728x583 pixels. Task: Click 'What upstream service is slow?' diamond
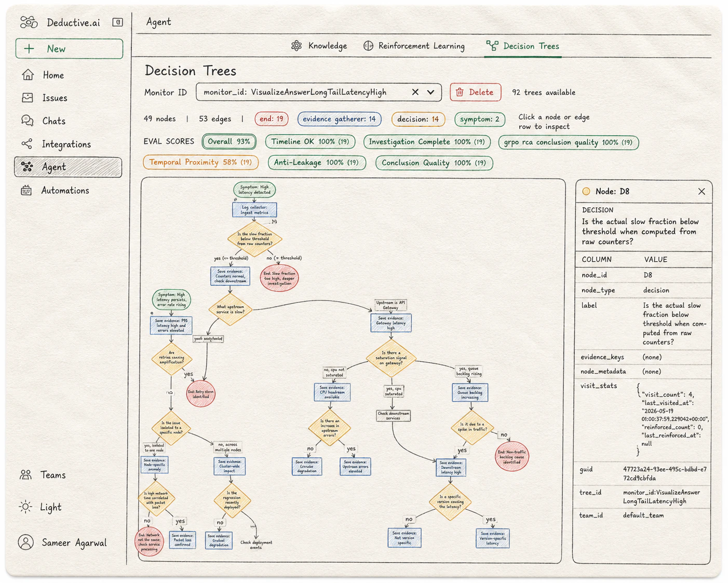(x=230, y=310)
